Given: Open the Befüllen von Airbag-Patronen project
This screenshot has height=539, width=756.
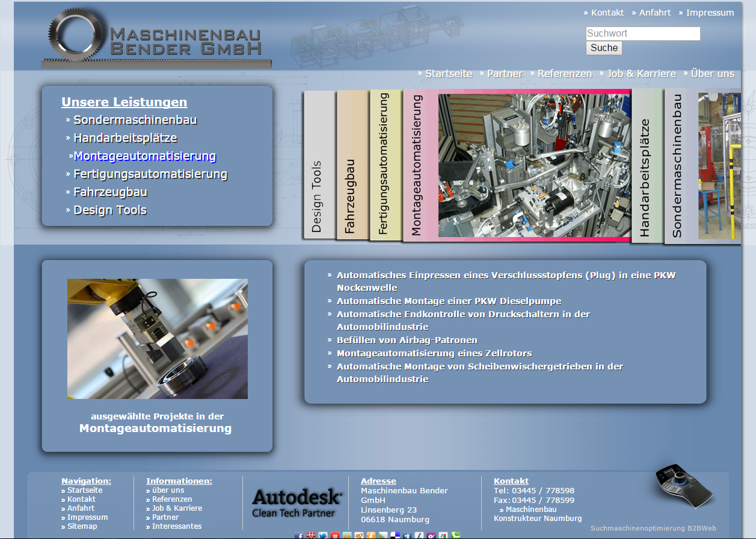Looking at the screenshot, I should [407, 340].
